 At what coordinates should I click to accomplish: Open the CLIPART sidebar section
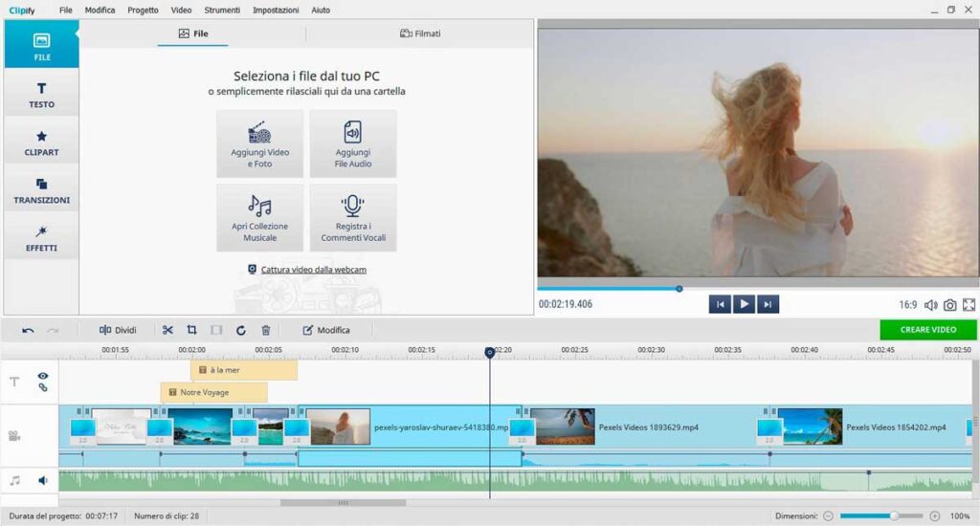click(x=41, y=142)
